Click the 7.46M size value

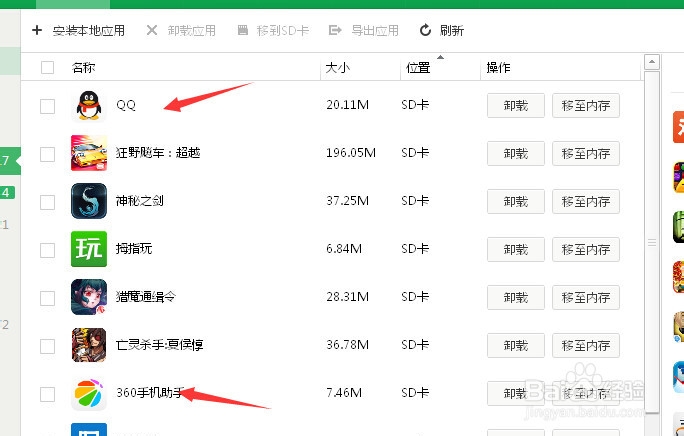tap(344, 393)
